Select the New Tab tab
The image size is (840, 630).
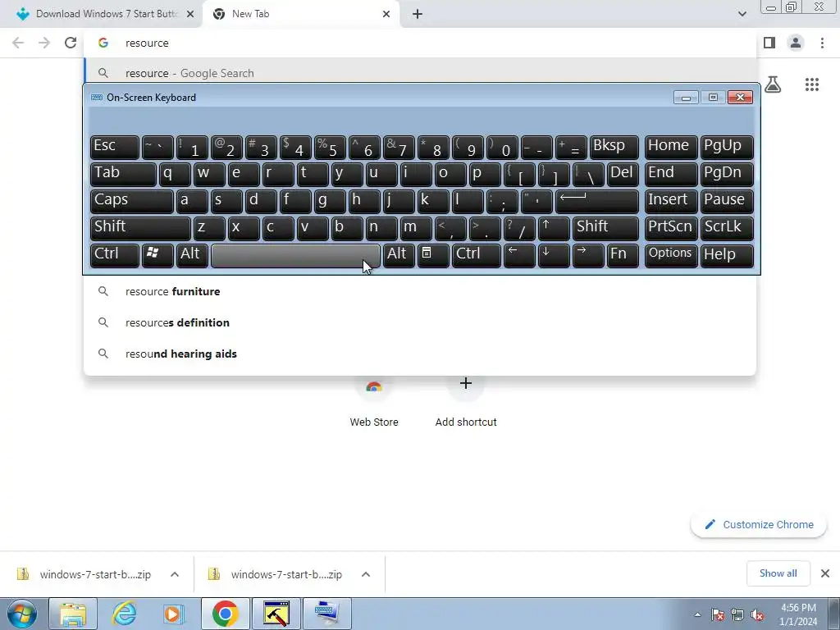300,14
